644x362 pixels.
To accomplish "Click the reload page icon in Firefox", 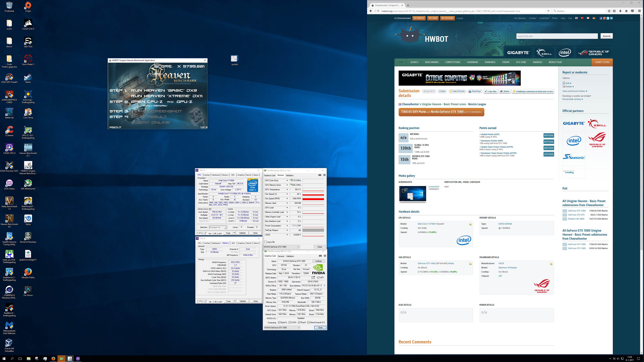I will [548, 11].
